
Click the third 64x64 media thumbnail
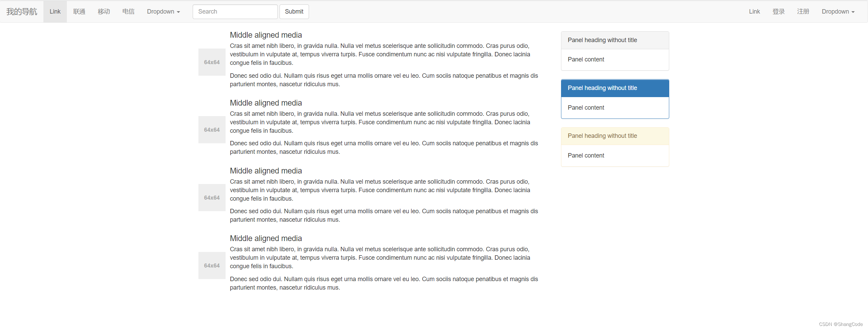tap(212, 198)
